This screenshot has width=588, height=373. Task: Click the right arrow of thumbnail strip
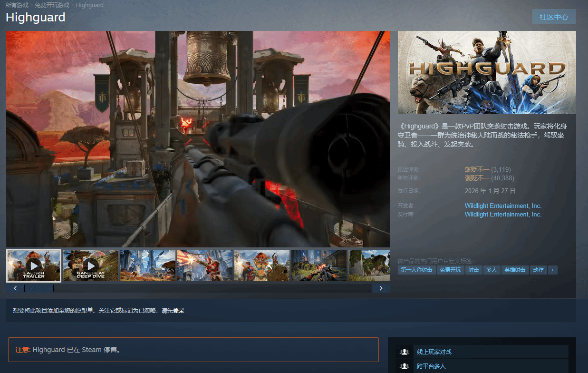381,288
